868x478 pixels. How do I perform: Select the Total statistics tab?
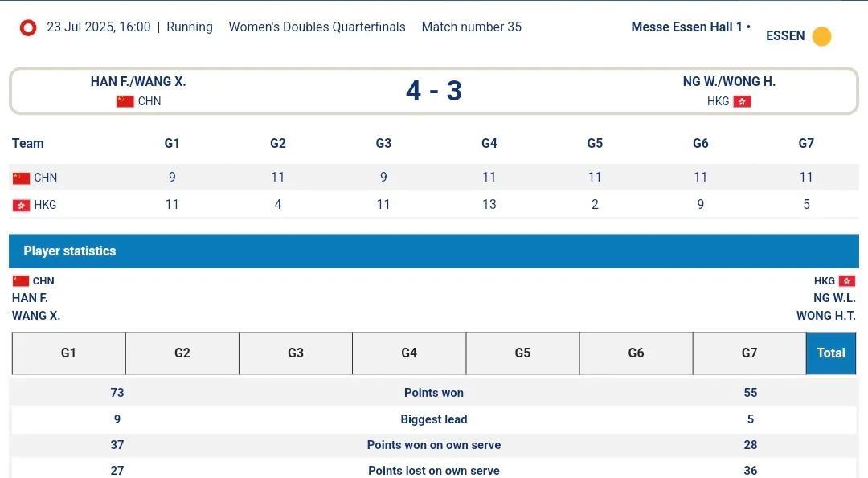[x=831, y=353]
